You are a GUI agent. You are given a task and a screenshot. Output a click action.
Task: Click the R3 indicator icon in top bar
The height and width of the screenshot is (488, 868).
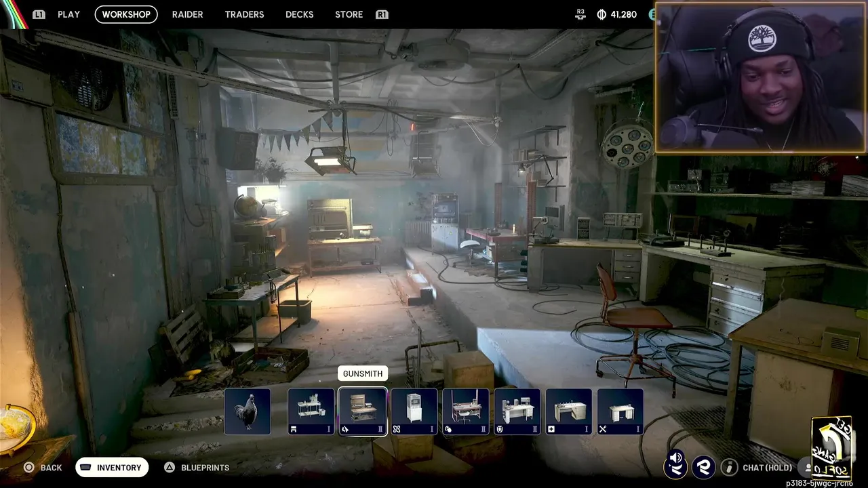click(x=580, y=14)
